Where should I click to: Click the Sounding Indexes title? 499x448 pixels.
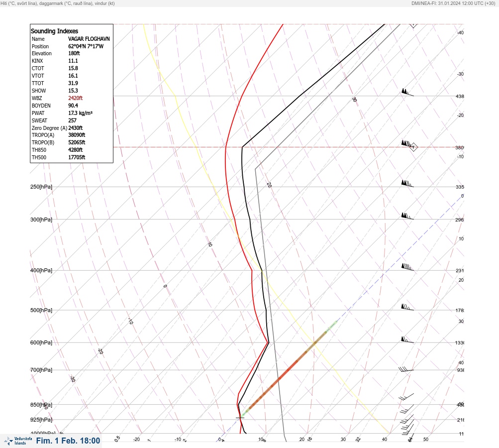click(54, 31)
